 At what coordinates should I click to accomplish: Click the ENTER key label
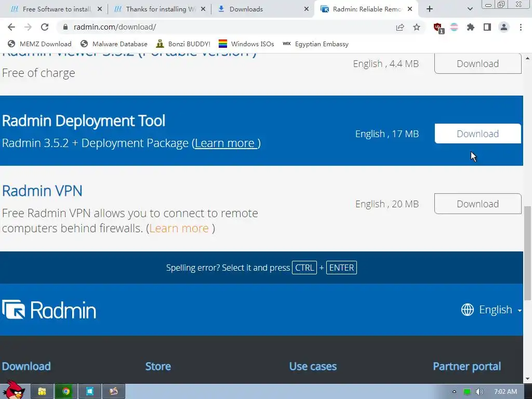coord(341,268)
